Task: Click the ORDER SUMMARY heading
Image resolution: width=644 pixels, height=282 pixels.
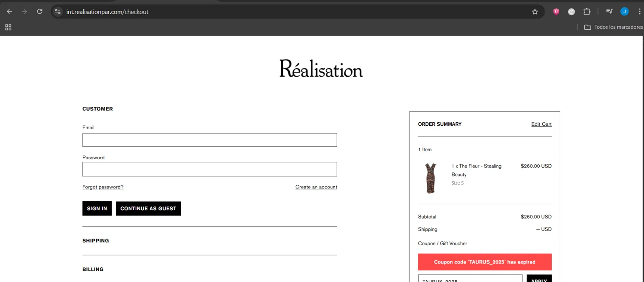Action: point(440,124)
